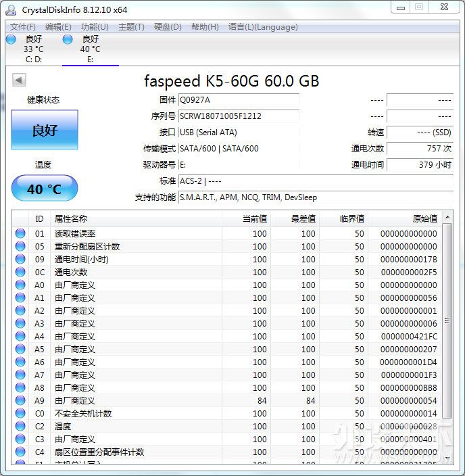Click status orb for row 0C 通电次数
This screenshot has width=465, height=476.
pos(20,272)
